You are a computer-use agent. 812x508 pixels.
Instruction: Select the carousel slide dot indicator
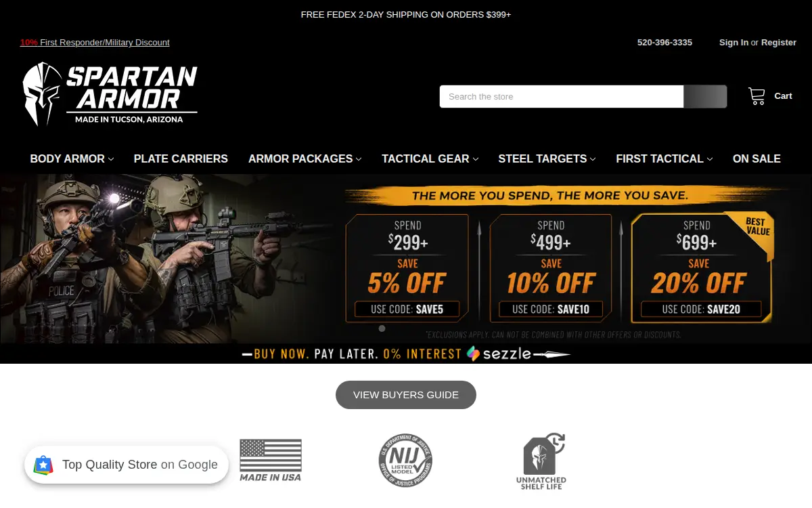point(382,329)
